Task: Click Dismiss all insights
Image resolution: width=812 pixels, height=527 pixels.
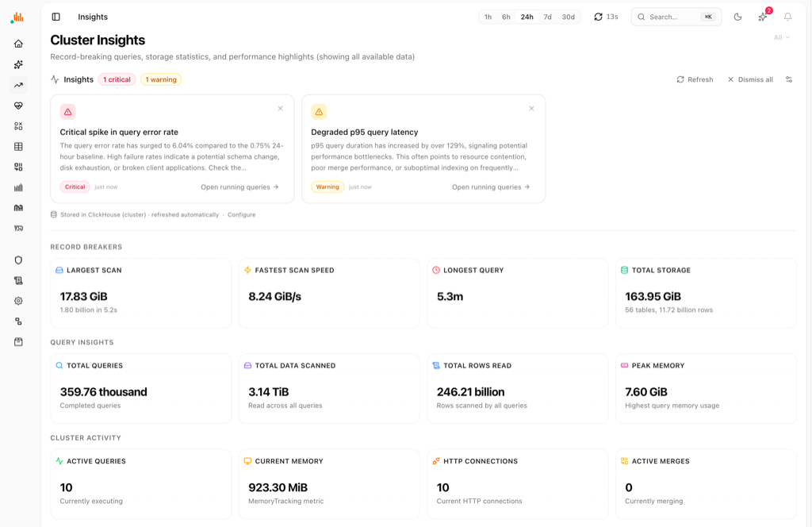Action: pyautogui.click(x=750, y=79)
